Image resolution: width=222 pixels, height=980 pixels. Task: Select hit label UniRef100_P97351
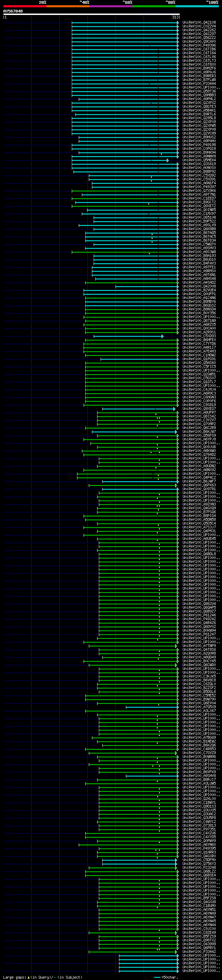coord(199,829)
